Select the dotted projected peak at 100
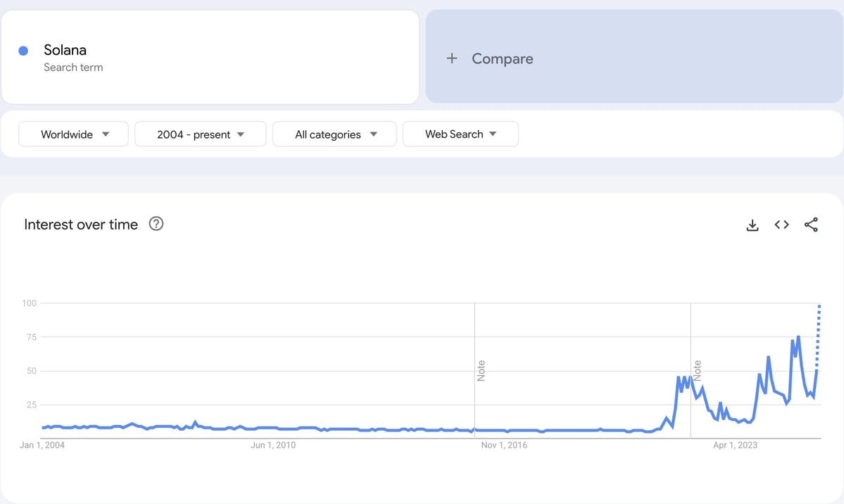Image resolution: width=844 pixels, height=504 pixels. point(819,306)
